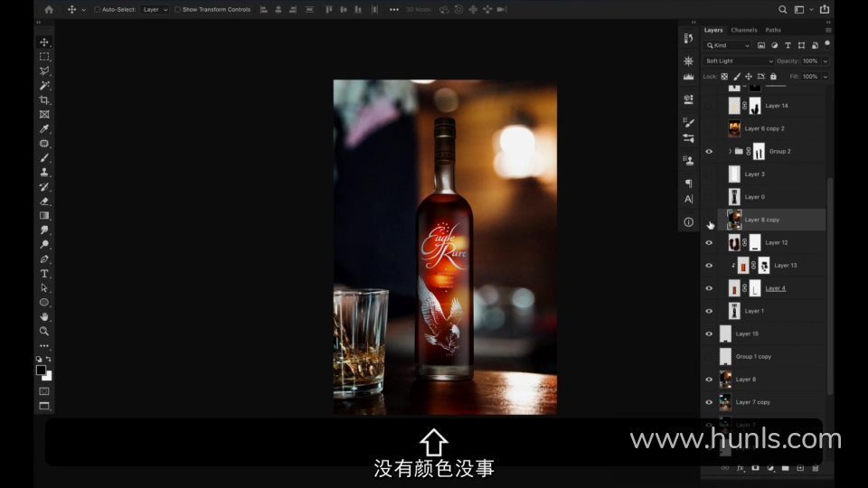Select the Path Selection tool

[44, 288]
